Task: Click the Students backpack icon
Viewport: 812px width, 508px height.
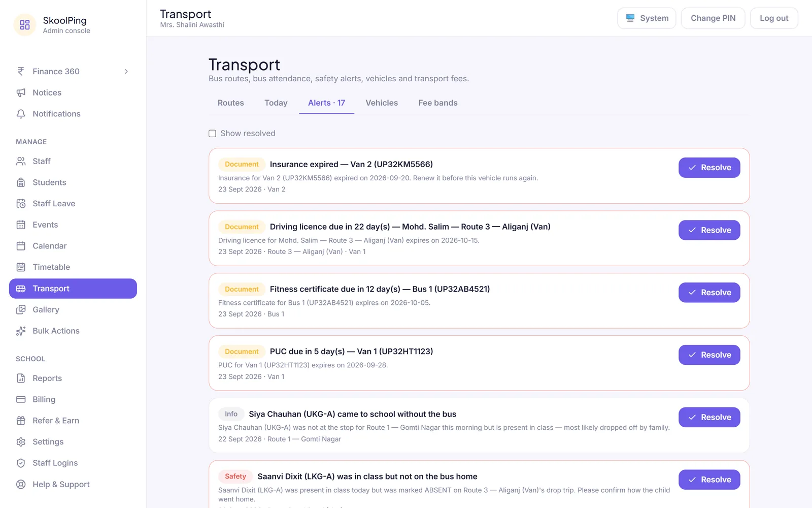Action: click(x=21, y=182)
